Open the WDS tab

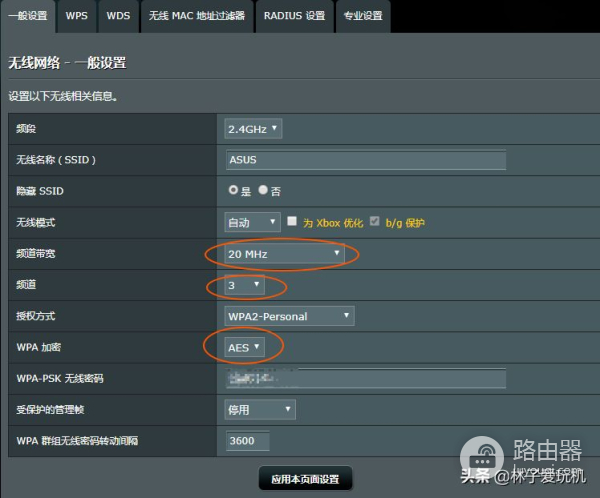coord(118,16)
